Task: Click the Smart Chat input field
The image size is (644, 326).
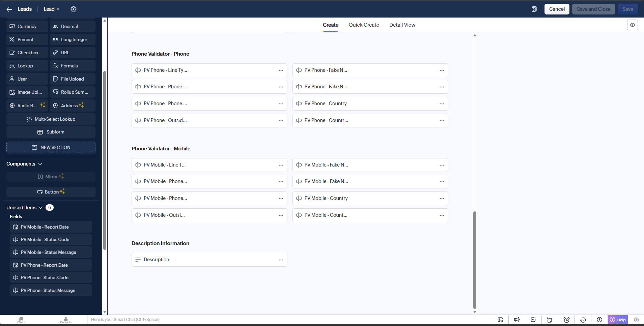Action: [289, 320]
